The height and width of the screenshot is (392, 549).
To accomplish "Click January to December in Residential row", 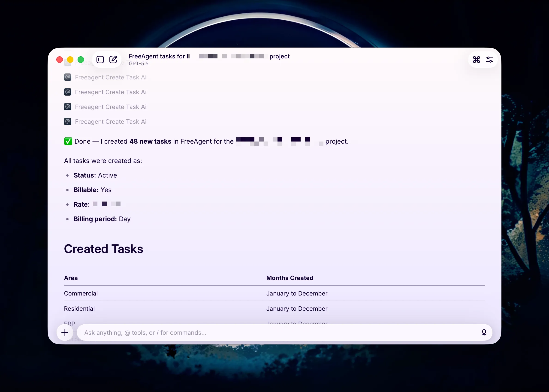I will [297, 308].
